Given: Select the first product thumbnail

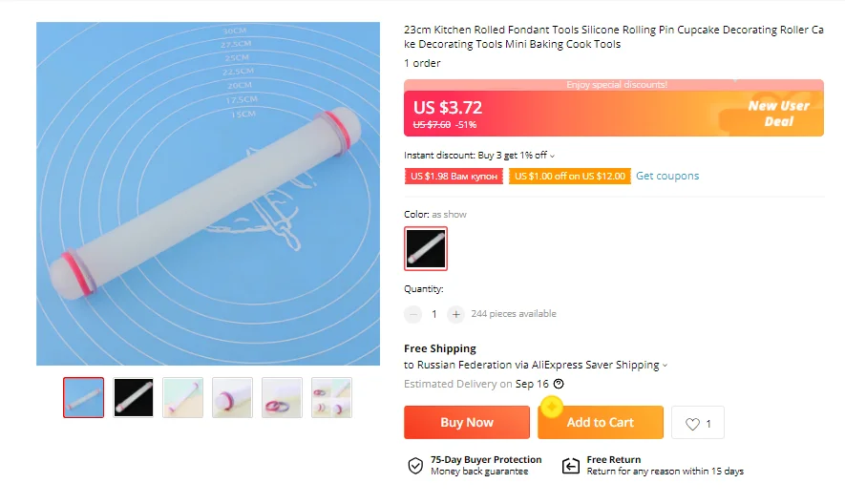Looking at the screenshot, I should pyautogui.click(x=84, y=397).
